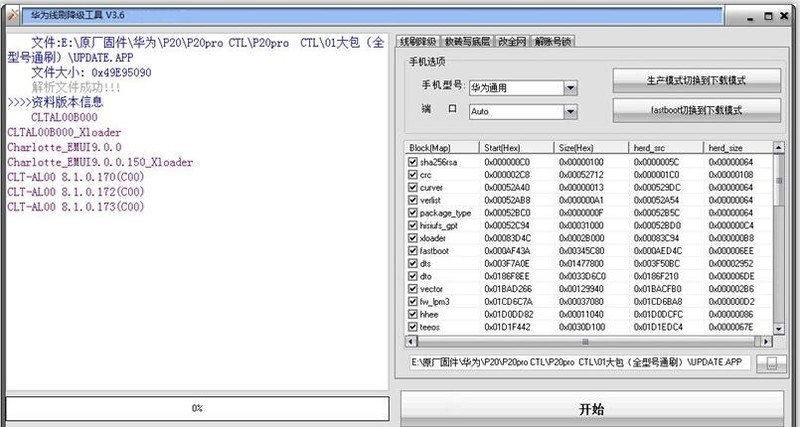800x427 pixels.
Task: Click cell 0x00083D4C in xloader row
Action: [507, 238]
